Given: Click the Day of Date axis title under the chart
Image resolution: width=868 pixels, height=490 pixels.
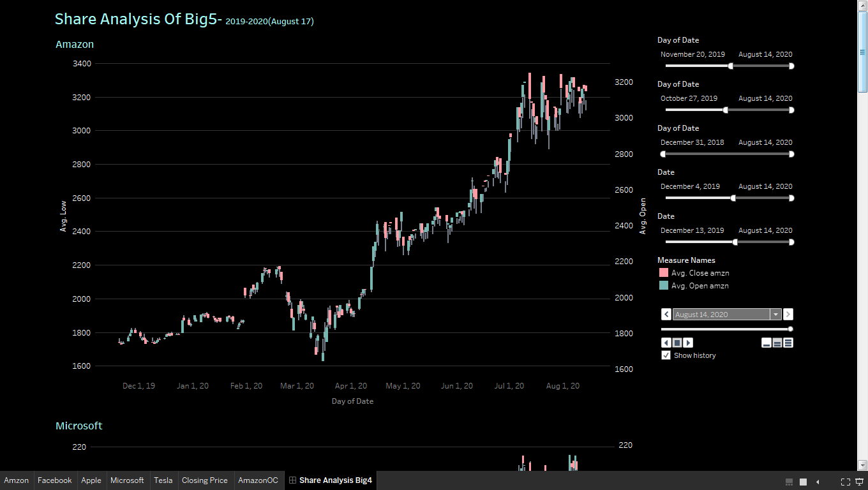Looking at the screenshot, I should (x=352, y=401).
